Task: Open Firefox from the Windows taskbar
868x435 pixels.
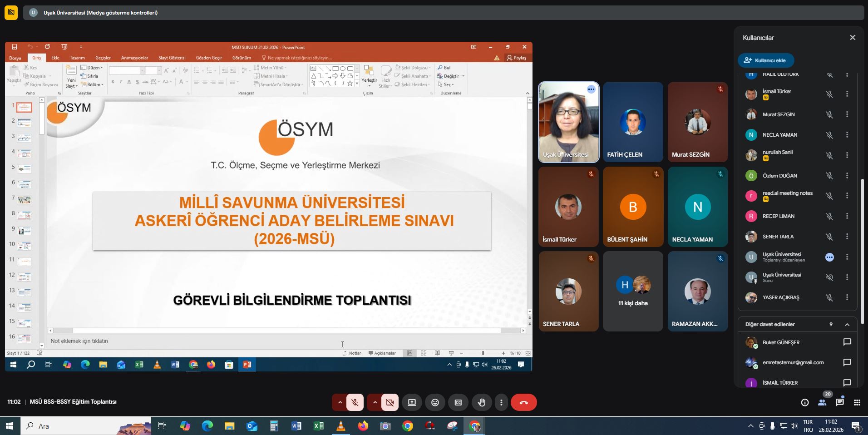Action: pyautogui.click(x=363, y=426)
